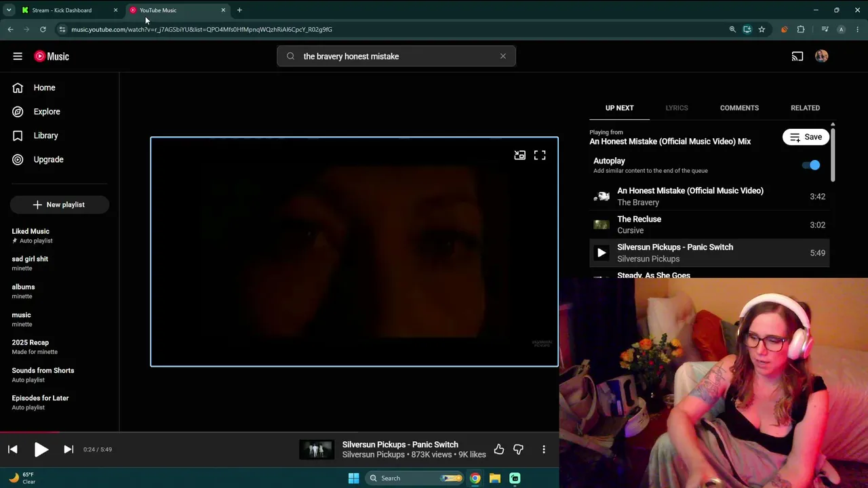Toggle the Autoplay switch off
868x488 pixels.
811,165
